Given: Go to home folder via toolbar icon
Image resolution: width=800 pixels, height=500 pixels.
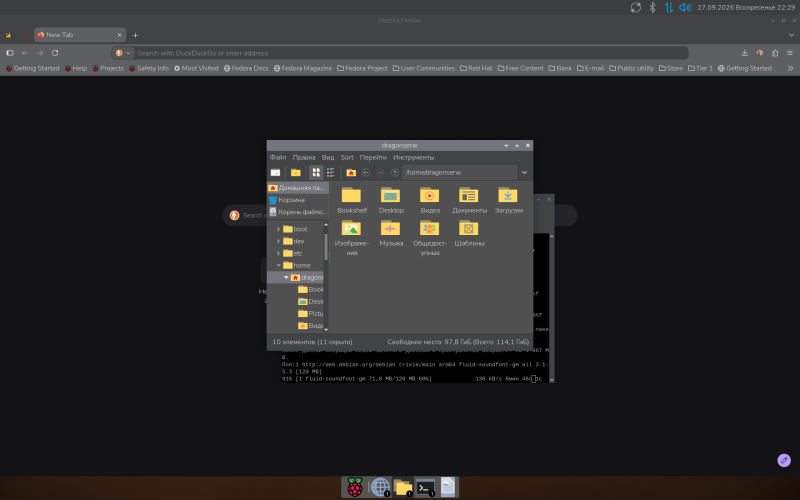Looking at the screenshot, I should point(351,172).
